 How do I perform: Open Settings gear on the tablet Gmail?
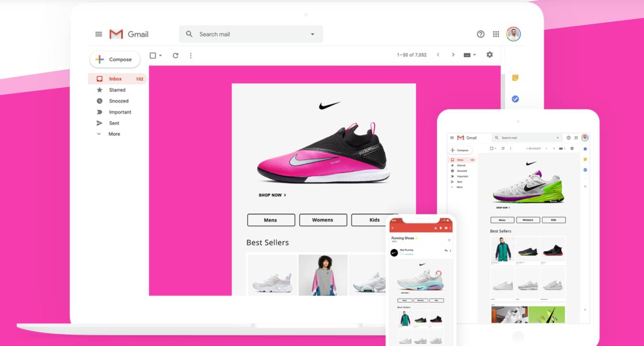(572, 148)
